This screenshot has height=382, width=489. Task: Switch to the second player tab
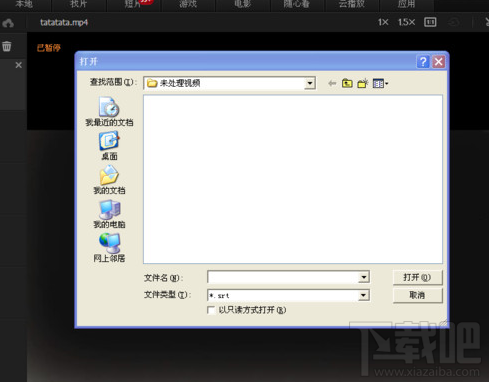79,4
